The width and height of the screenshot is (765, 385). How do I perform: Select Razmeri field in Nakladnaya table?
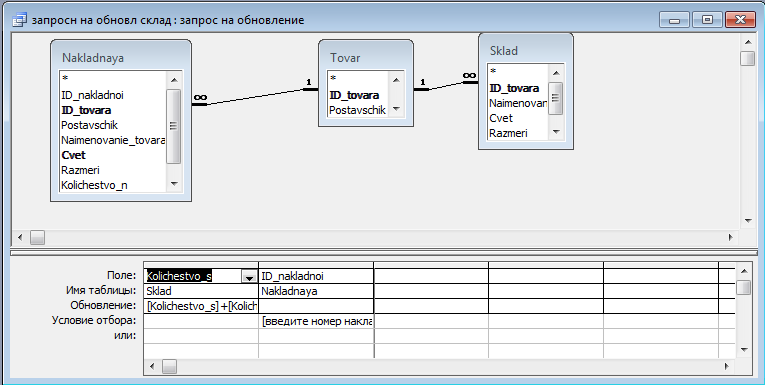(x=81, y=170)
